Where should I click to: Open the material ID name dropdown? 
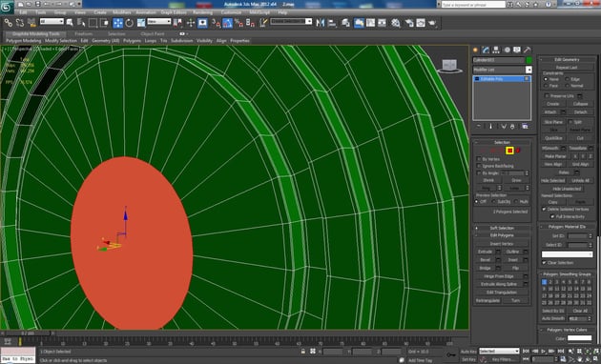pos(567,254)
